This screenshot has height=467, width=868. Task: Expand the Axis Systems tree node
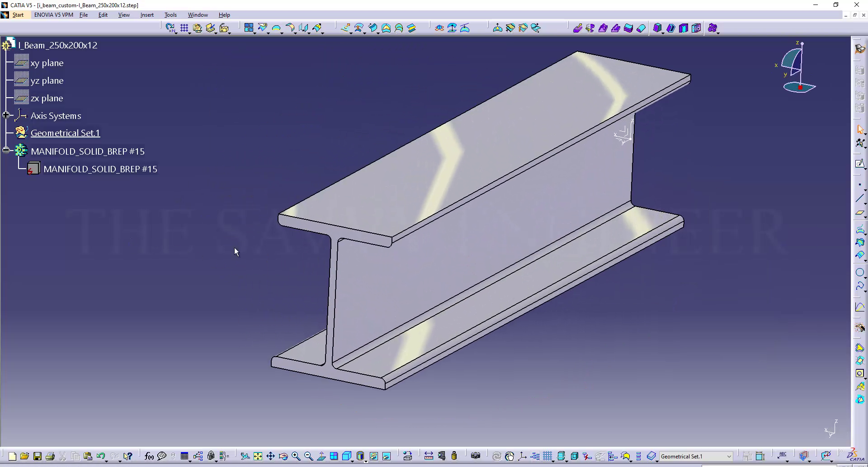(x=6, y=116)
